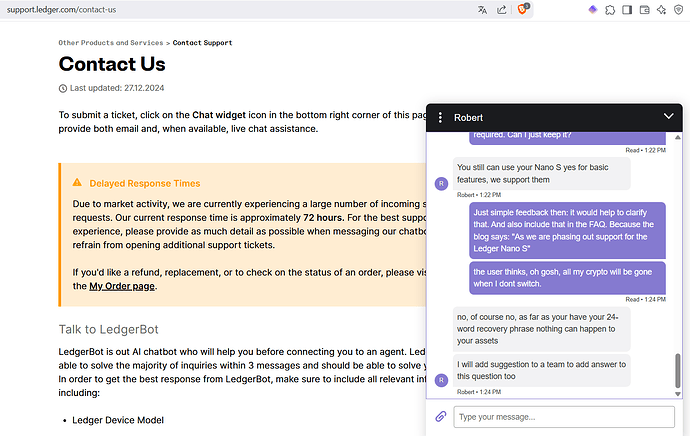Click the bold '72 hours' text
Screen dimensions: 690x436
(x=323, y=218)
